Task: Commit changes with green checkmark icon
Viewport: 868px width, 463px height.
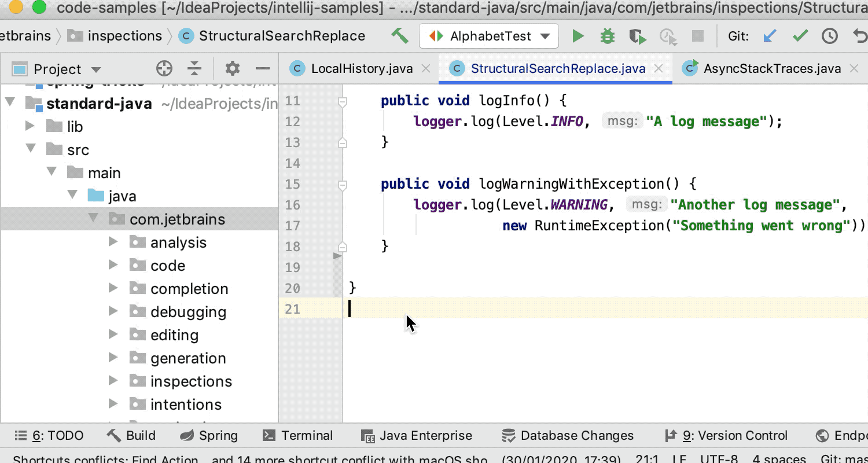Action: tap(800, 36)
